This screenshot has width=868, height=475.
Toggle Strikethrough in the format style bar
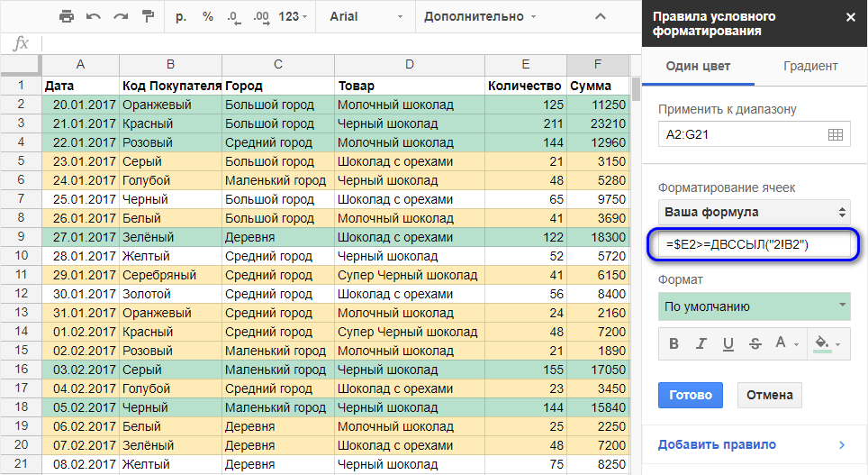point(755,343)
